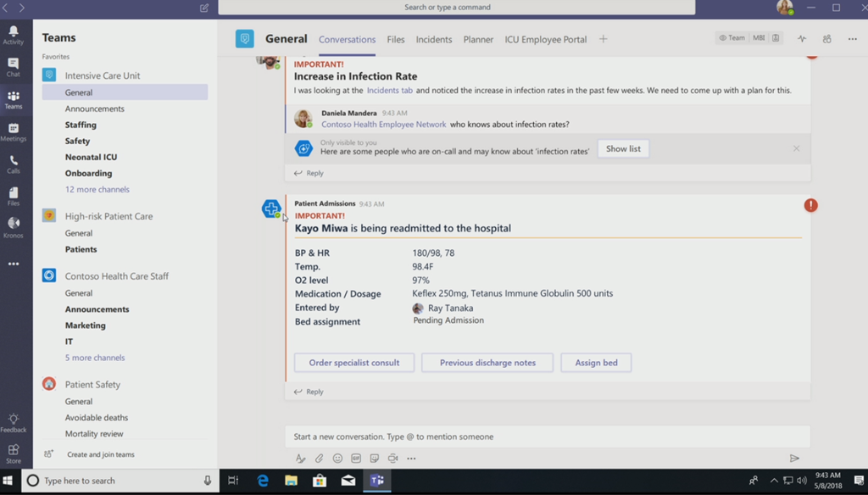Screen dimensions: 868x495
Task: Switch to the Incidents tab
Action: (x=433, y=39)
